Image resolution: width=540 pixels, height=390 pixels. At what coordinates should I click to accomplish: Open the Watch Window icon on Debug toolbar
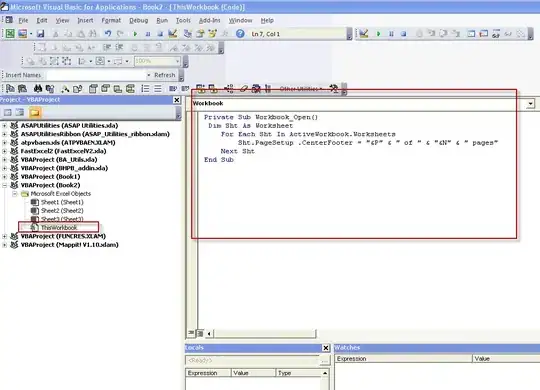(496, 34)
